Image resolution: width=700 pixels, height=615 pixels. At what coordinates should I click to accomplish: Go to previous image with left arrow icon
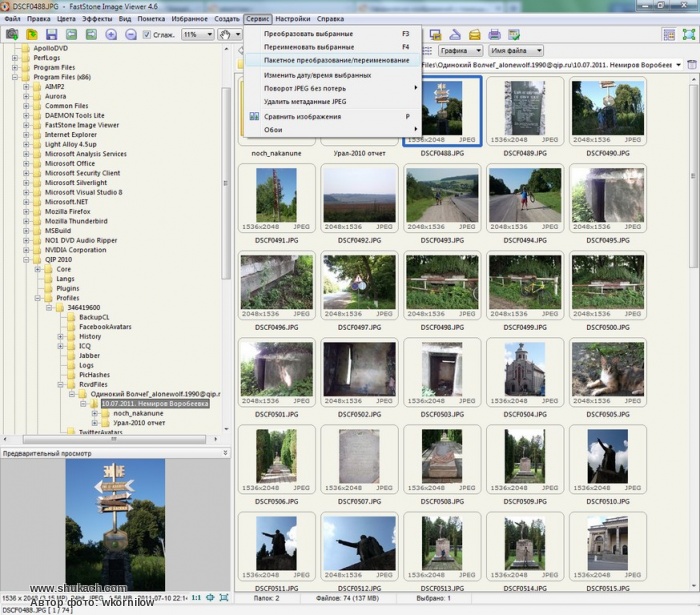tap(71, 34)
